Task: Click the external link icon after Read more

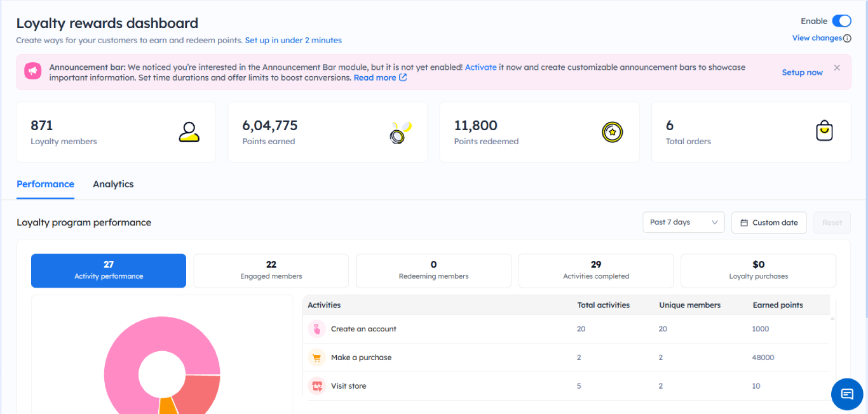Action: (402, 77)
